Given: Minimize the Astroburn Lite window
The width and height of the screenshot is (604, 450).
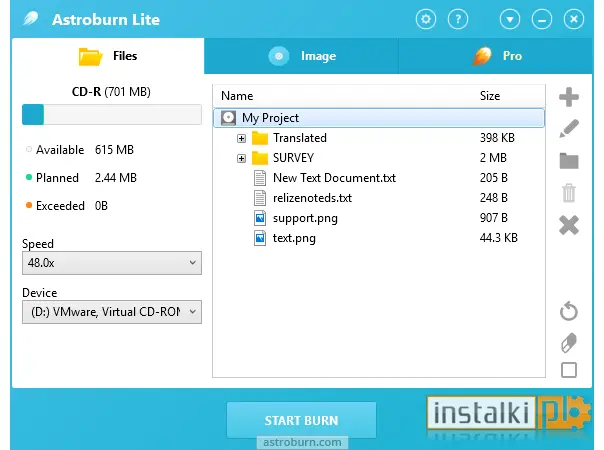Looking at the screenshot, I should [x=542, y=19].
